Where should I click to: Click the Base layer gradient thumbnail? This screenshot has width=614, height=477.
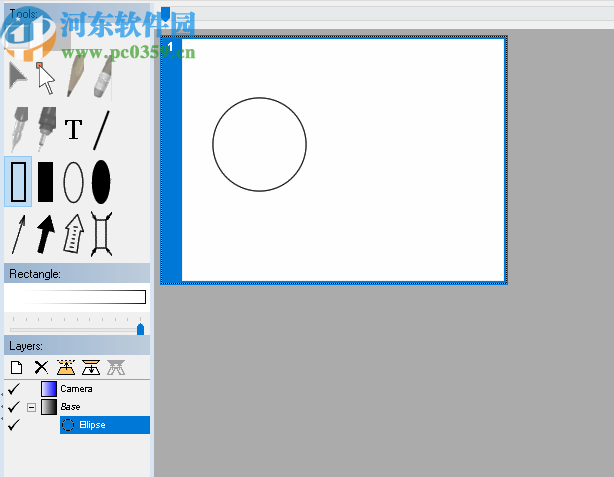pos(49,407)
